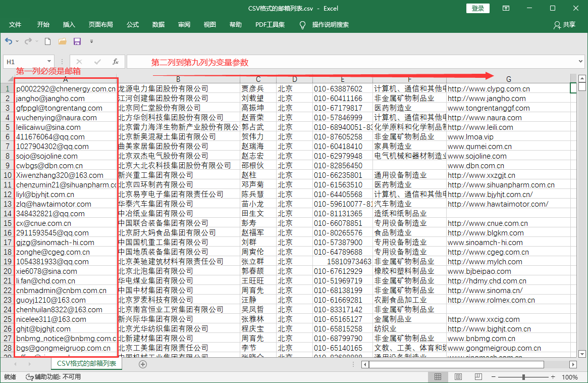Click cell with xie6078@sina.com
This screenshot has height=383, width=588.
[x=66, y=271]
